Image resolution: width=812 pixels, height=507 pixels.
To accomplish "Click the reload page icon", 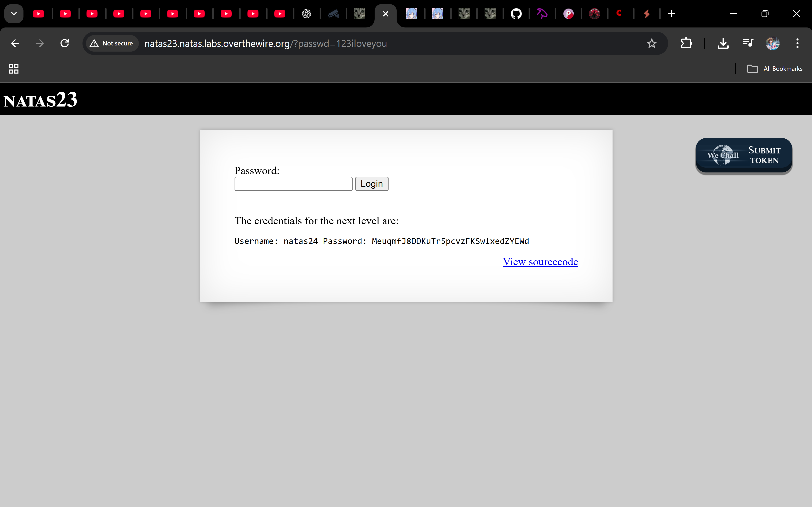I will click(65, 43).
